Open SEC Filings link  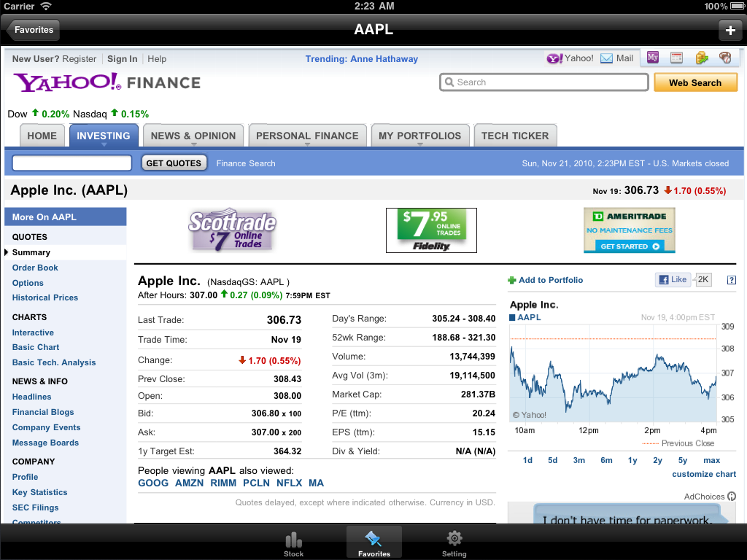[x=35, y=507]
